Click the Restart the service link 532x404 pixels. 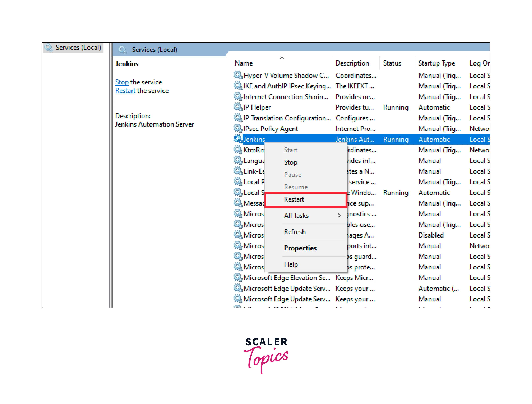coord(125,91)
